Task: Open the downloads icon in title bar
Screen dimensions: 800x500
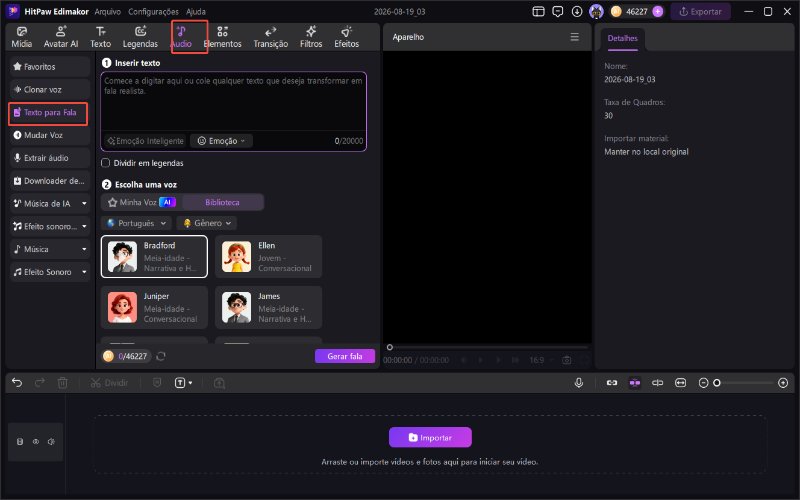Action: [577, 11]
